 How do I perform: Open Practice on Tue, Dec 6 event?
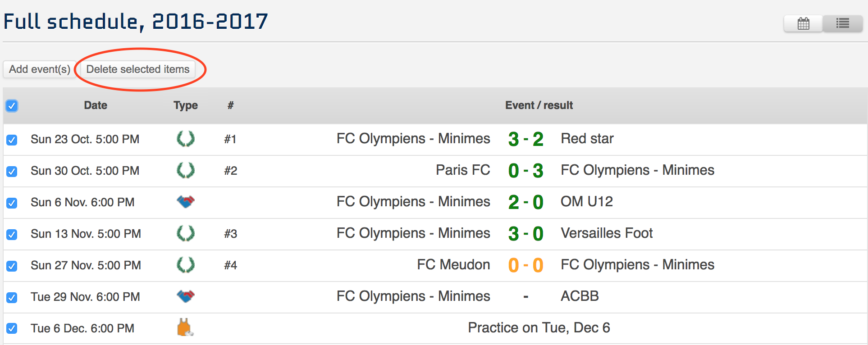(539, 328)
